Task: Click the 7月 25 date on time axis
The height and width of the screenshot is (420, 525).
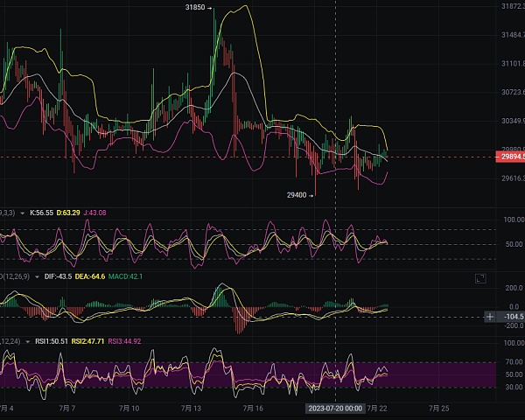Action: tap(438, 409)
